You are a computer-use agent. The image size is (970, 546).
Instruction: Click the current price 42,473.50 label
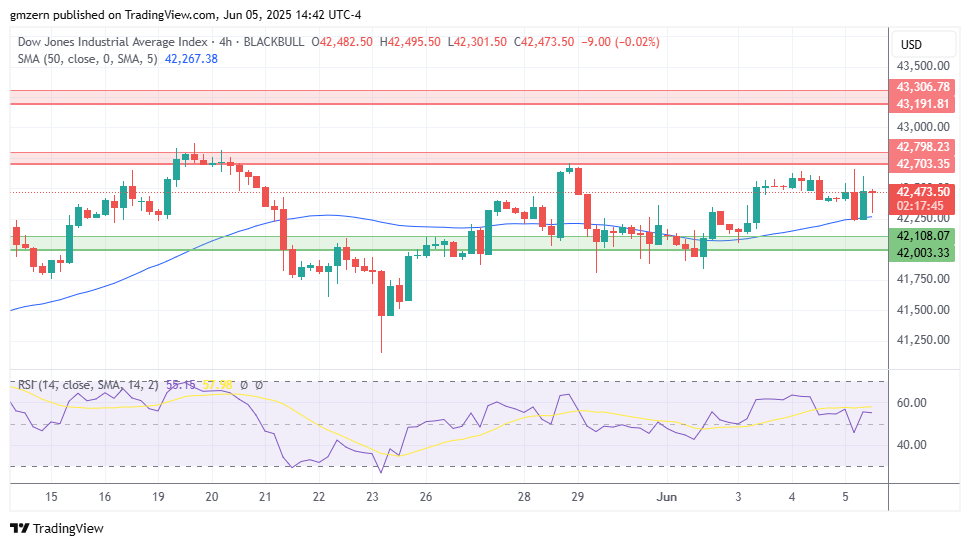coord(923,191)
